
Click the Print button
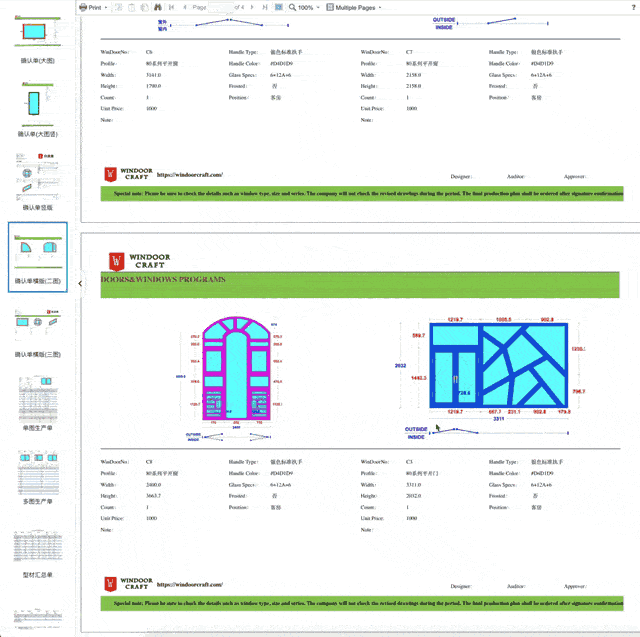[x=90, y=7]
